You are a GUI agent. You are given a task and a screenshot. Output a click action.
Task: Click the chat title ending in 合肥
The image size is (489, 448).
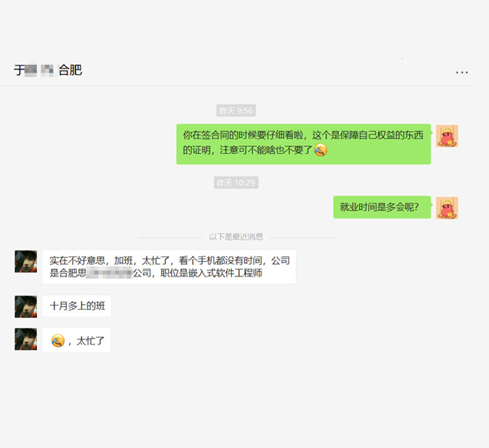point(48,70)
